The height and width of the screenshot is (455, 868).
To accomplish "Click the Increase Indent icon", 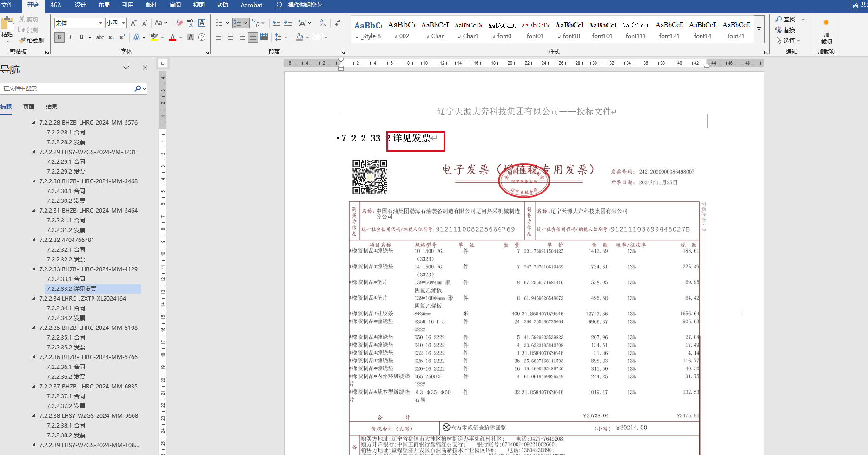I will (288, 23).
